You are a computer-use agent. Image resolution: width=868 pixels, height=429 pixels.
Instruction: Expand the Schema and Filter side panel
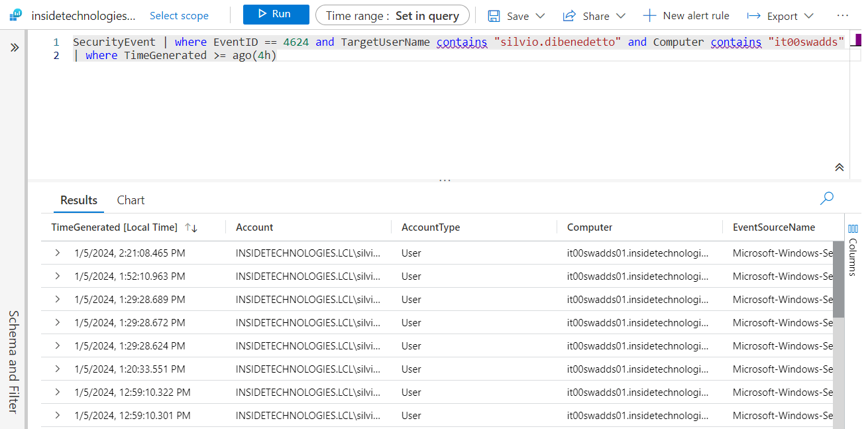tap(15, 48)
